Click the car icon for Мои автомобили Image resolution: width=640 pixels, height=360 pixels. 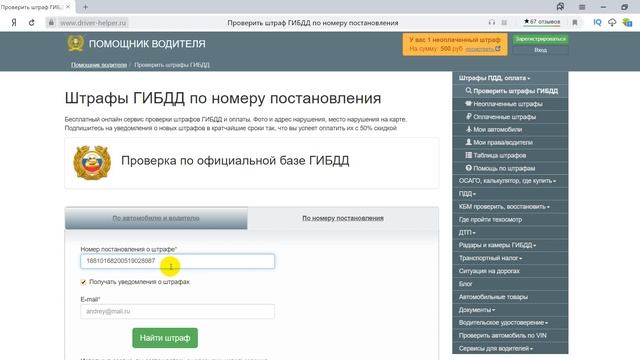pyautogui.click(x=469, y=129)
